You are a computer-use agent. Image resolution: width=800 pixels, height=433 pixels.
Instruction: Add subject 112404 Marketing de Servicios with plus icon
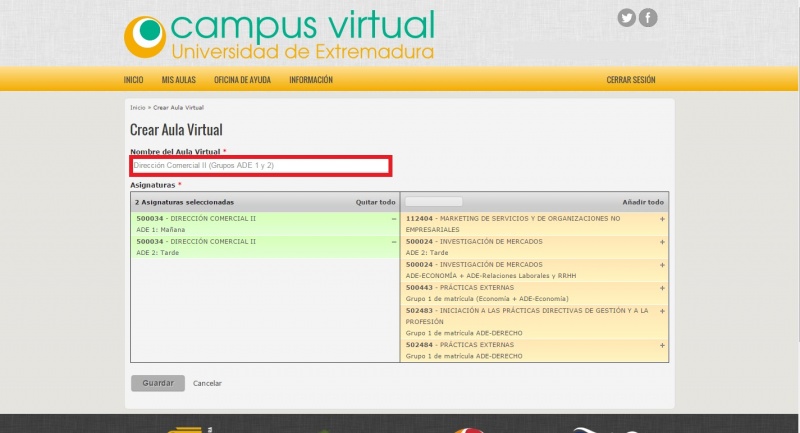(x=662, y=218)
